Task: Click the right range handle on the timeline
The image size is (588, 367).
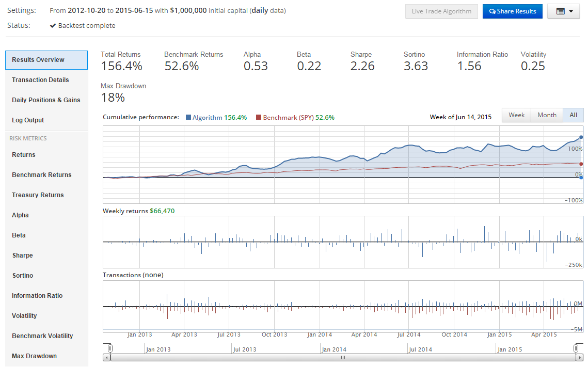Action: 576,348
